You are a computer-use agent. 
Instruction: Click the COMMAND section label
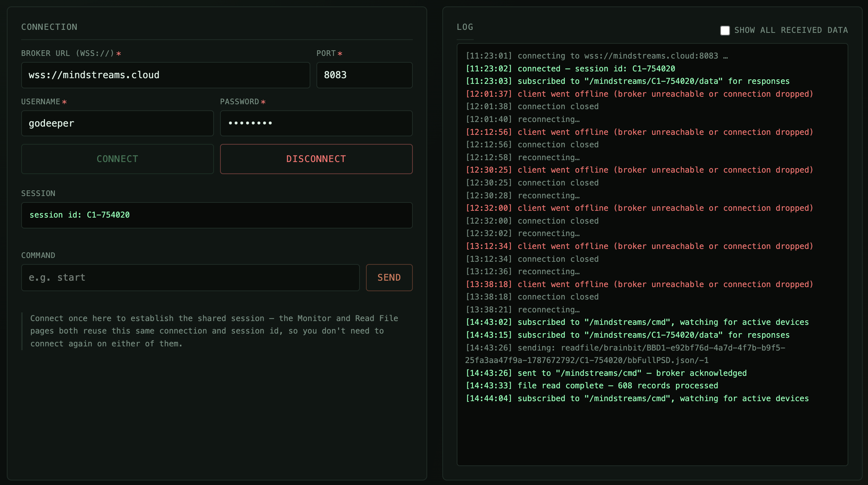(38, 255)
